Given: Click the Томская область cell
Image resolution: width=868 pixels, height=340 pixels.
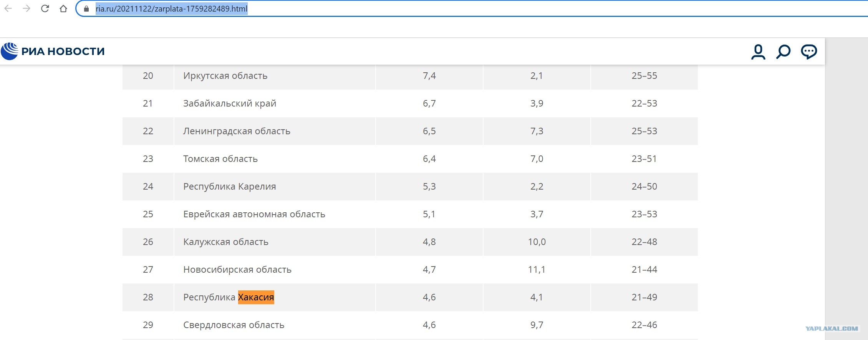Looking at the screenshot, I should (275, 159).
